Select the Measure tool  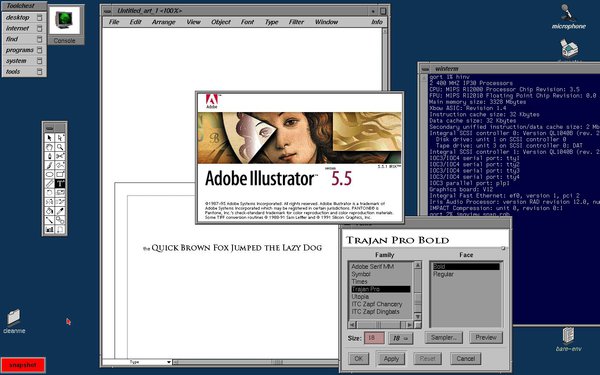pos(49,184)
